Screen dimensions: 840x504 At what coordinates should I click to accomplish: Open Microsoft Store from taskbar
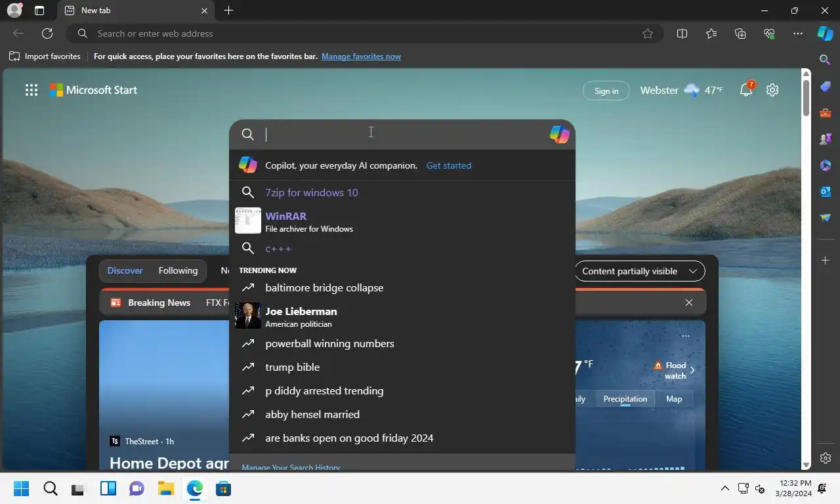223,489
